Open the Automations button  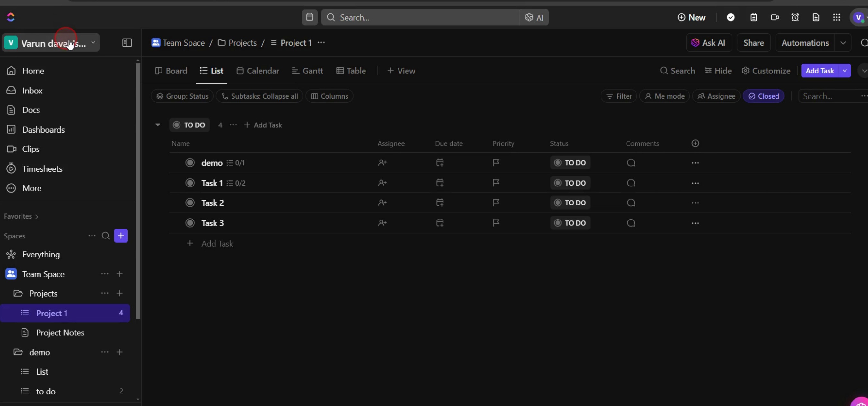tap(805, 43)
